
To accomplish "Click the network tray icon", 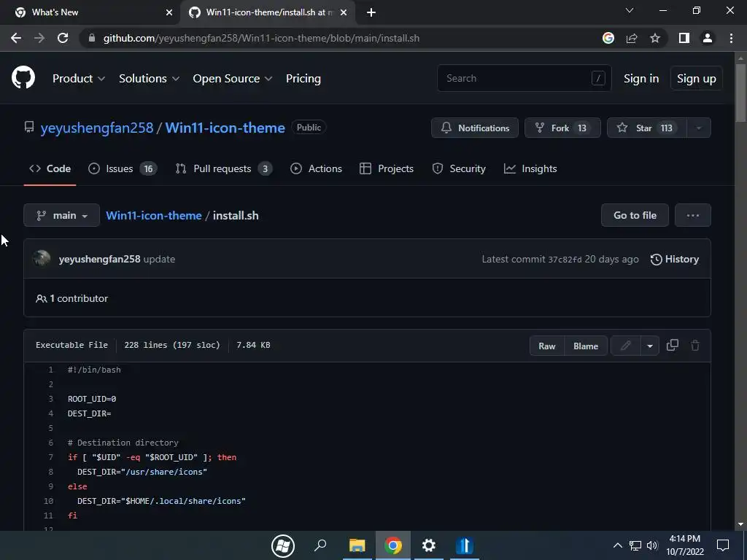I will tap(635, 545).
